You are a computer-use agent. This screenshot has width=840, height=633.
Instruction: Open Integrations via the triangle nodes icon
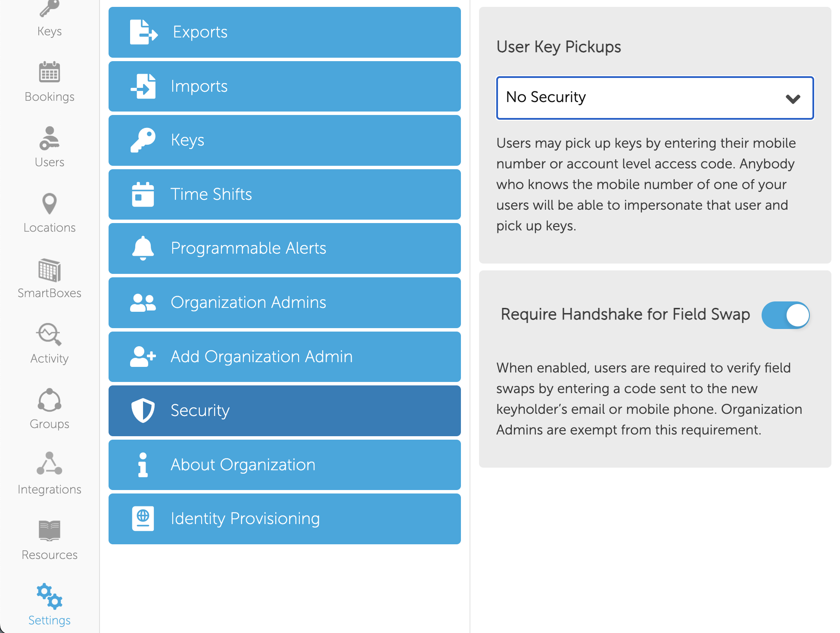pos(50,463)
